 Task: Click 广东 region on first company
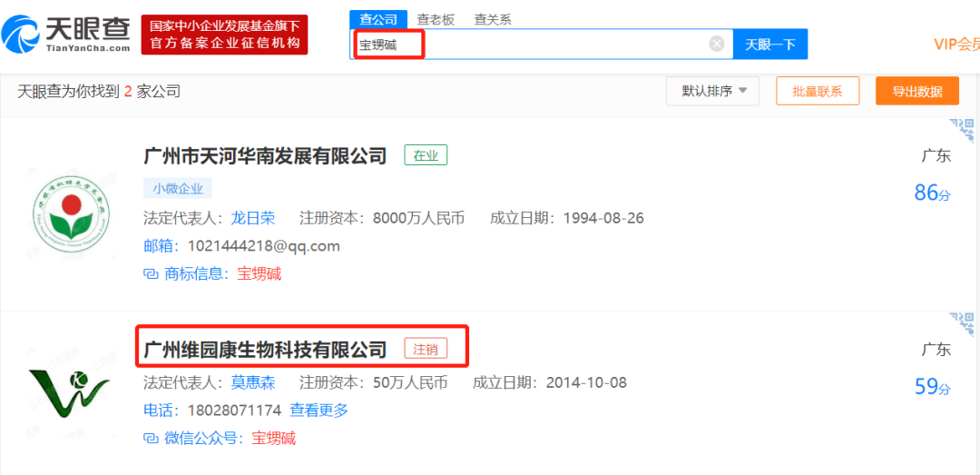tap(936, 156)
